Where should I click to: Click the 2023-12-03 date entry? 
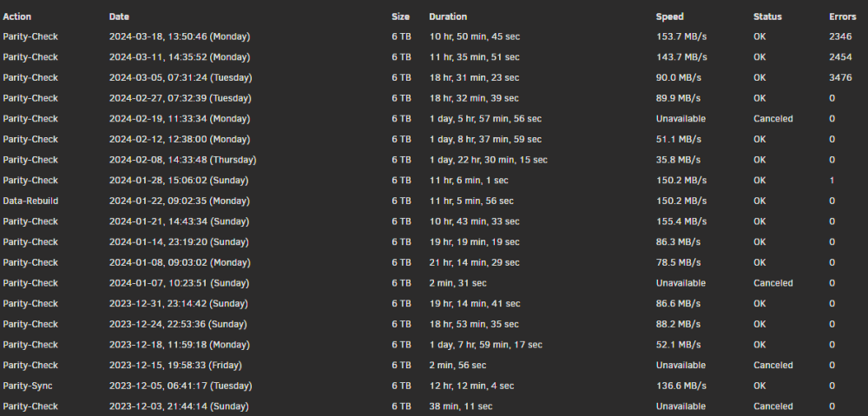click(x=178, y=406)
